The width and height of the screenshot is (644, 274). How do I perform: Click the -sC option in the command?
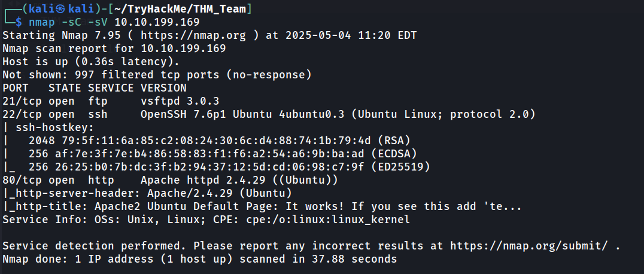tap(73, 22)
